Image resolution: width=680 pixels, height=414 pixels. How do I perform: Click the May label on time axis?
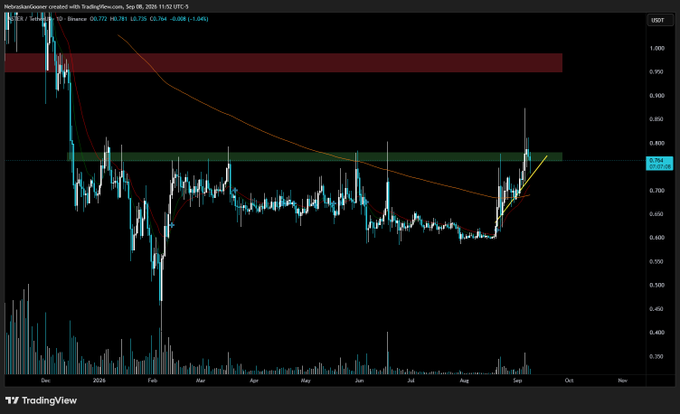coord(306,381)
